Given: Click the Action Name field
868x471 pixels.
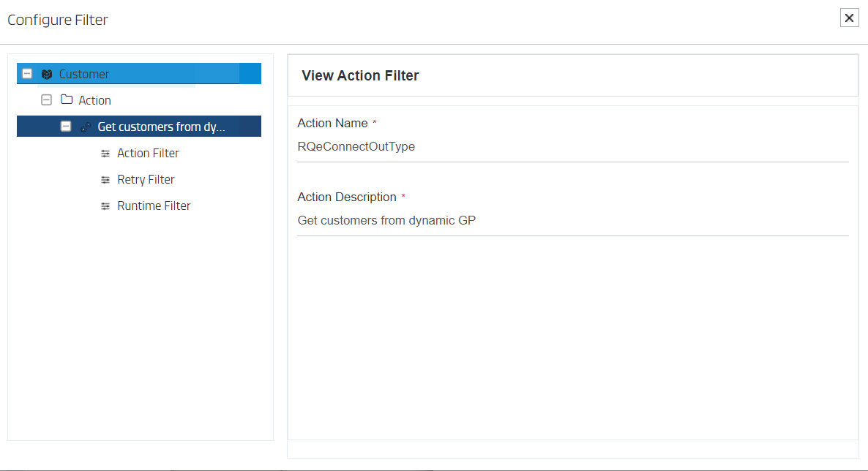Looking at the screenshot, I should 512,146.
